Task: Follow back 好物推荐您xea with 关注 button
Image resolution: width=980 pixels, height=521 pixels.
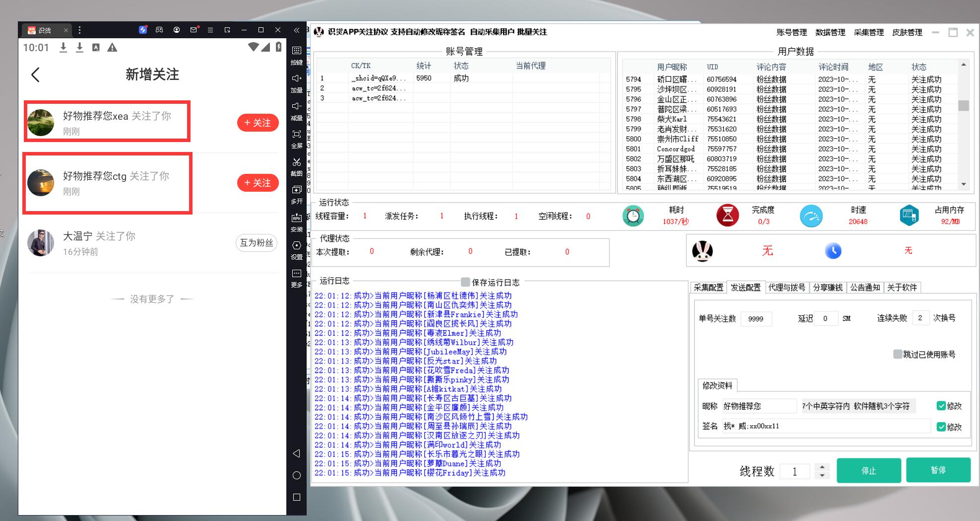Action: point(258,123)
